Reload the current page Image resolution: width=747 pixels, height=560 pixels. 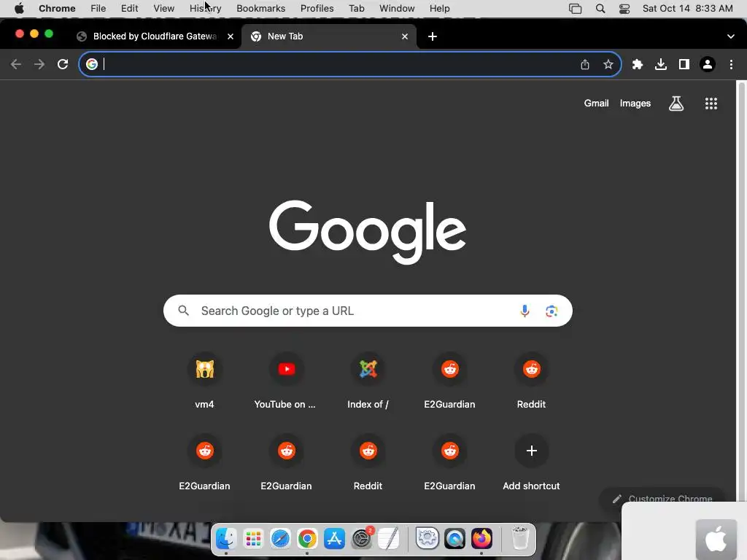coord(63,64)
